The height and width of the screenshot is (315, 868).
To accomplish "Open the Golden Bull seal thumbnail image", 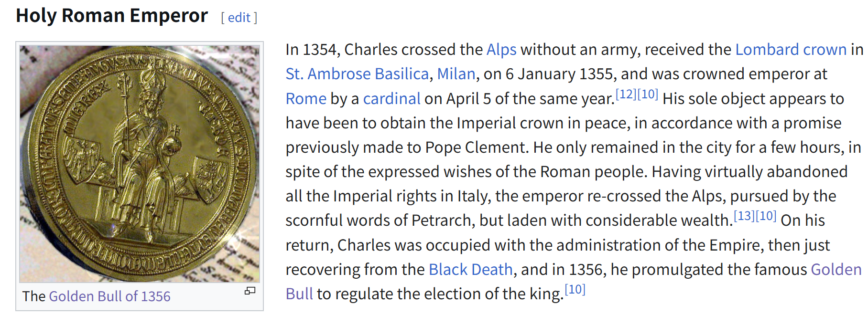I will click(x=140, y=164).
